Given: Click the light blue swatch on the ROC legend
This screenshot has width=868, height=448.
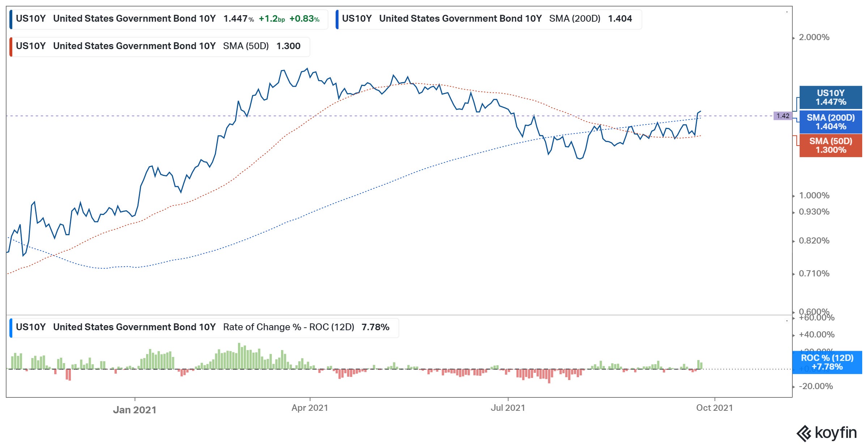Looking at the screenshot, I should 11,327.
